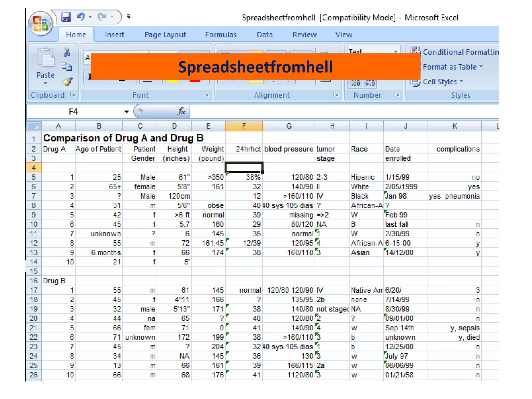Select row 4 header

pos(34,168)
